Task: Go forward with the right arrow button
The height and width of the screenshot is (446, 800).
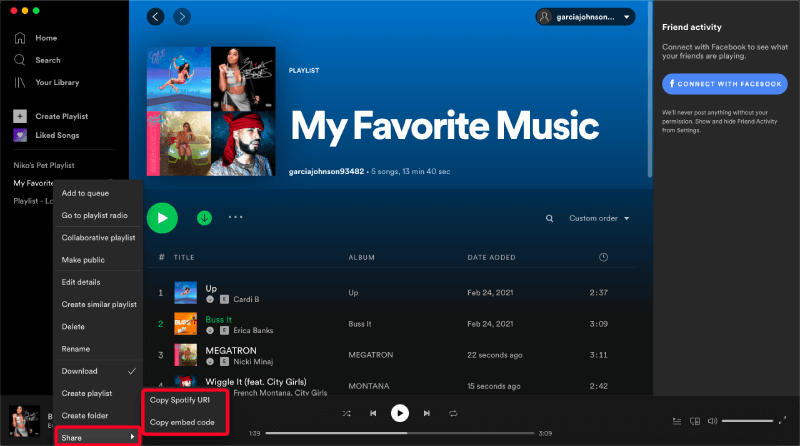Action: 182,17
